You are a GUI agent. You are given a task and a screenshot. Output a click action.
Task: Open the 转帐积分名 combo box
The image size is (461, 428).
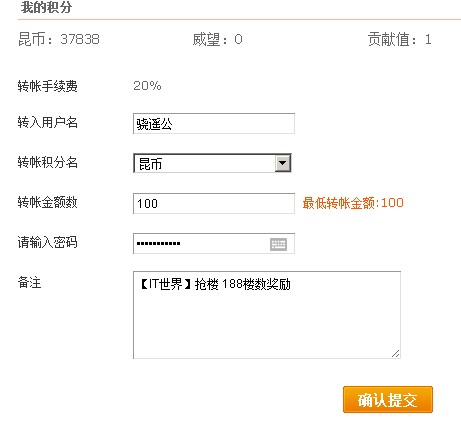[212, 163]
